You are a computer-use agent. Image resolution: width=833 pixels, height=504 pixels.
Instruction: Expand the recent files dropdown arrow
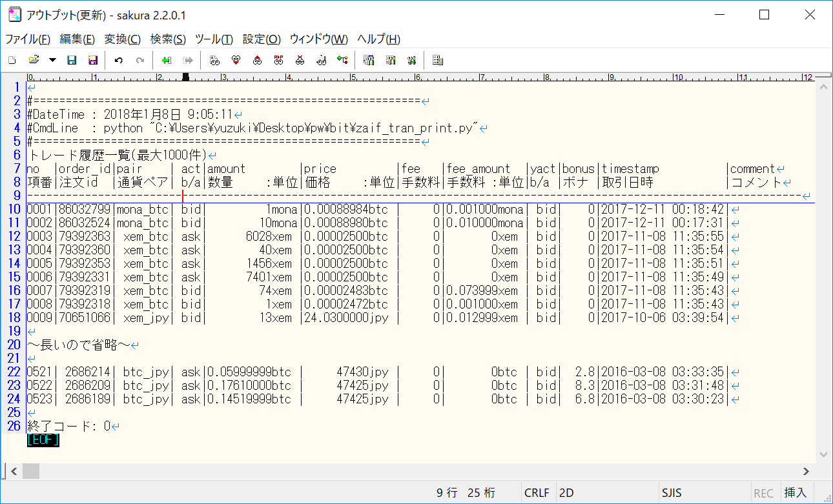pos(52,59)
